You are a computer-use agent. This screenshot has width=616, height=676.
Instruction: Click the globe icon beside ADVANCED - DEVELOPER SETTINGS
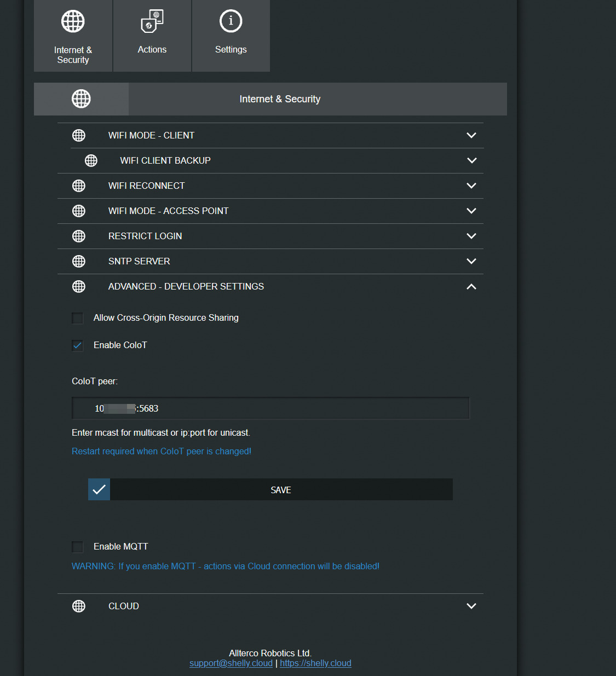pos(79,286)
